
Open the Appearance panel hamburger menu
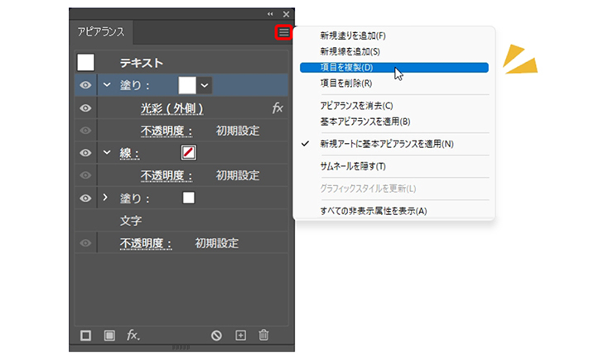coord(284,33)
